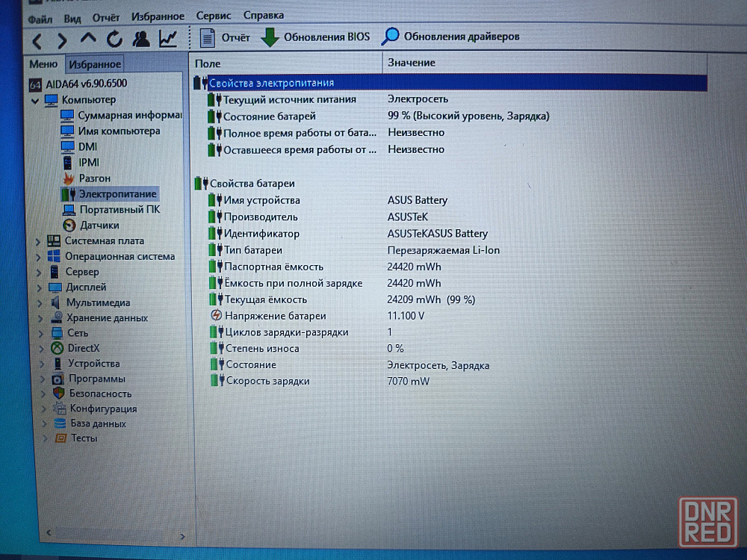Refresh the page using the circular arrow icon

pos(114,39)
